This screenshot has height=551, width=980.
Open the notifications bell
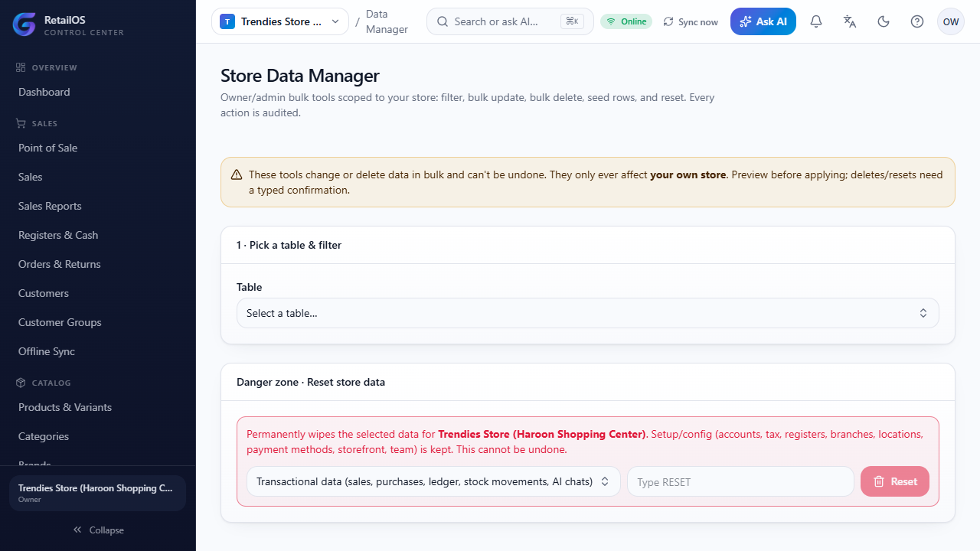(816, 21)
